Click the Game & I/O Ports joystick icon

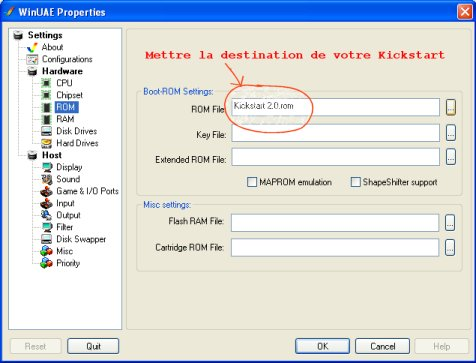[46, 191]
